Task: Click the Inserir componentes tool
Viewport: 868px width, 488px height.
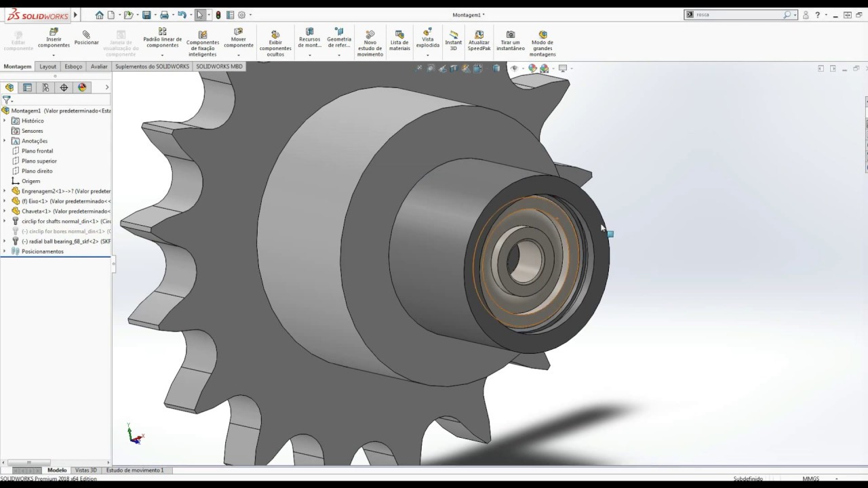Action: point(54,39)
